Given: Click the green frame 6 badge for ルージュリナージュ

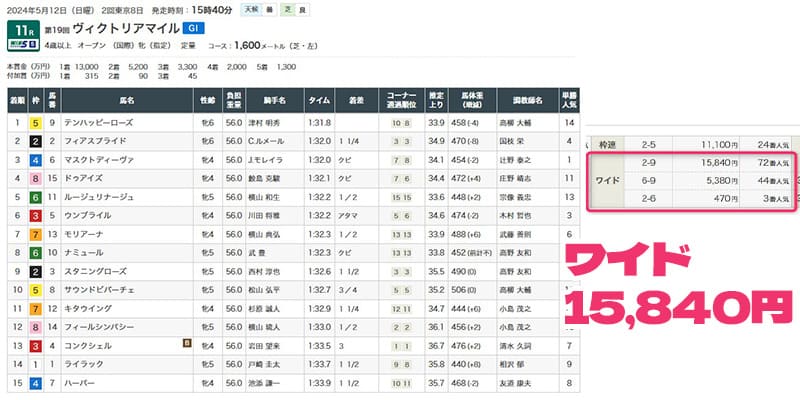Looking at the screenshot, I should pyautogui.click(x=35, y=197).
